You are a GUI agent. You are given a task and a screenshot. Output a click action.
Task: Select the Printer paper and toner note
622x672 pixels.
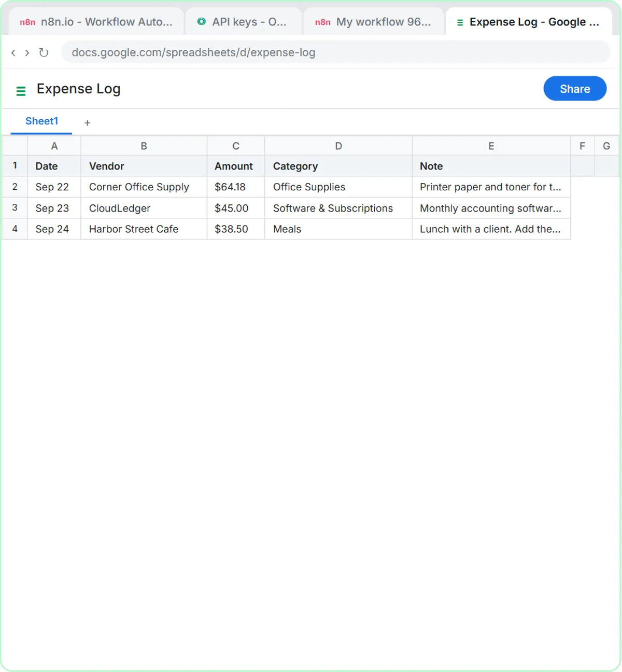tap(491, 187)
